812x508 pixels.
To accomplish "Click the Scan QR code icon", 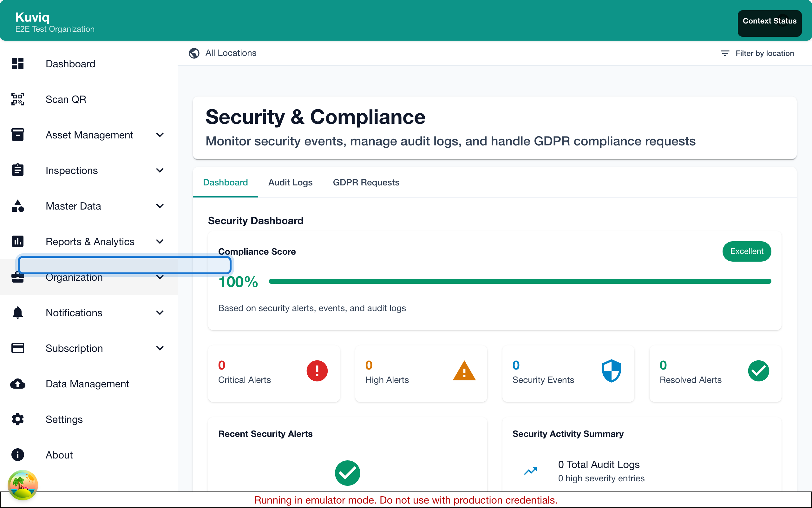I will point(17,99).
